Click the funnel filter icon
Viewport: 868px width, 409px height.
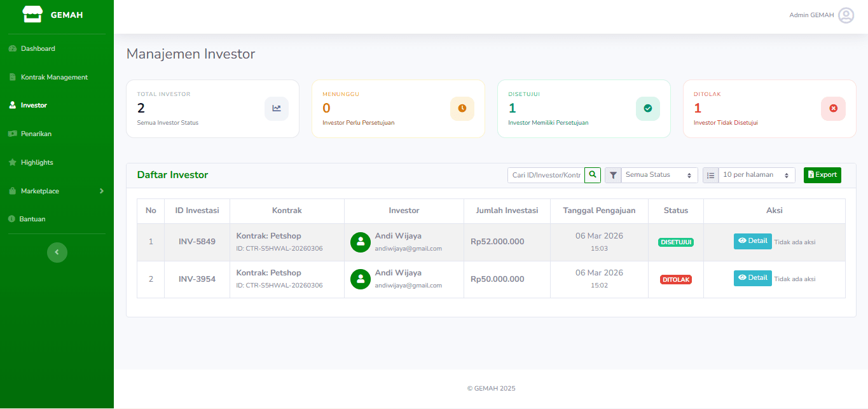613,175
